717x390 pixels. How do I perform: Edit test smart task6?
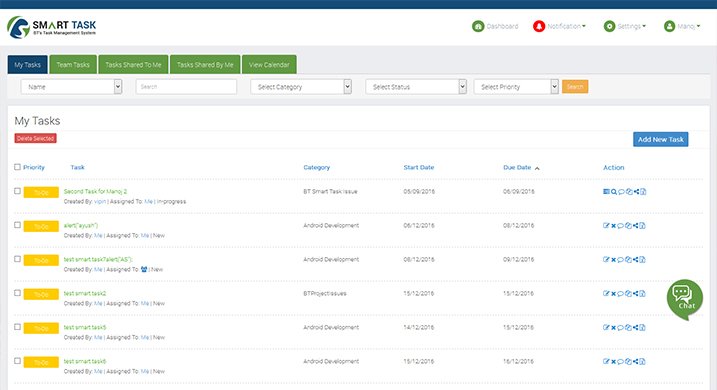[x=606, y=361]
